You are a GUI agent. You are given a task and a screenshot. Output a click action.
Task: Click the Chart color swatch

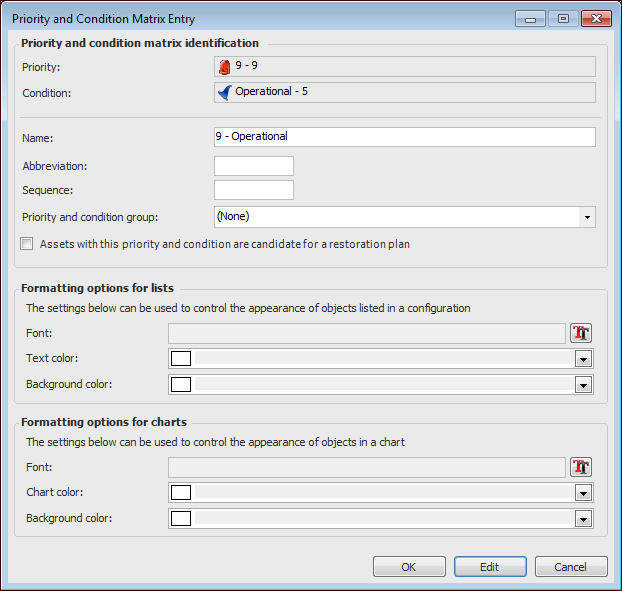(x=181, y=493)
